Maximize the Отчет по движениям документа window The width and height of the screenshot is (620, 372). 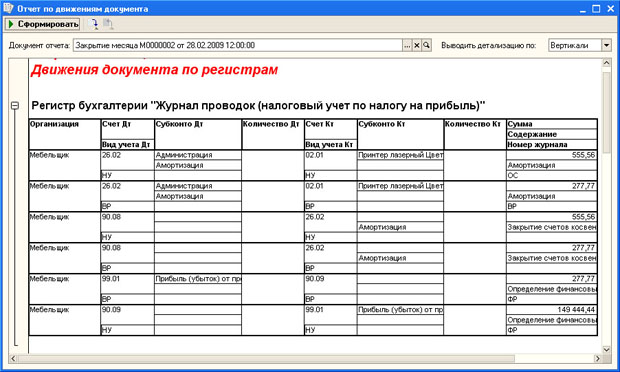596,9
